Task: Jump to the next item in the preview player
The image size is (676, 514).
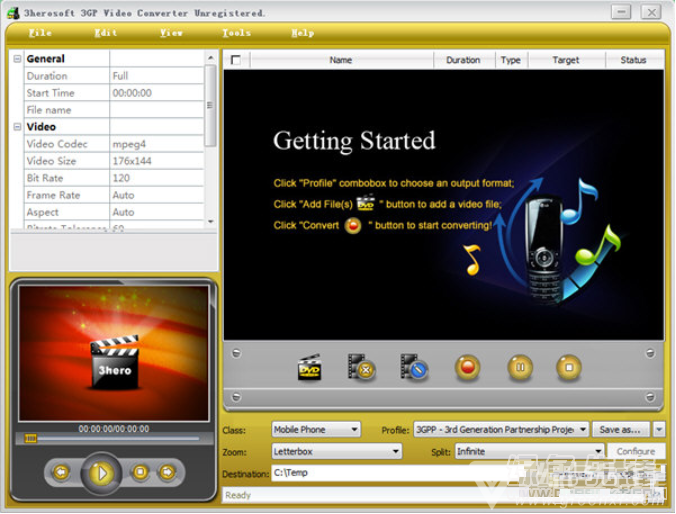Action: [168, 473]
